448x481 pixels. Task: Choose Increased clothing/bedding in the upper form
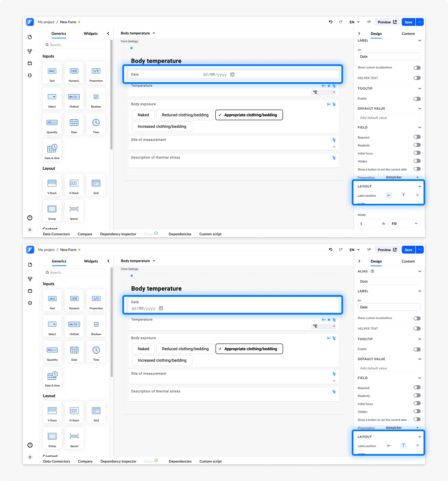(162, 127)
